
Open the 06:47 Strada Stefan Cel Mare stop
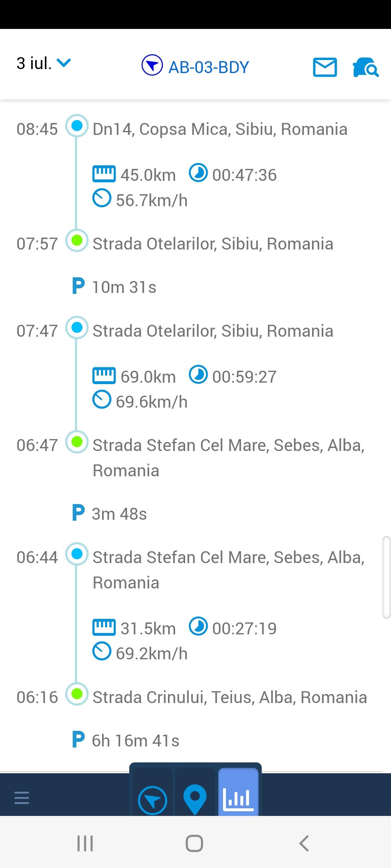pyautogui.click(x=228, y=446)
